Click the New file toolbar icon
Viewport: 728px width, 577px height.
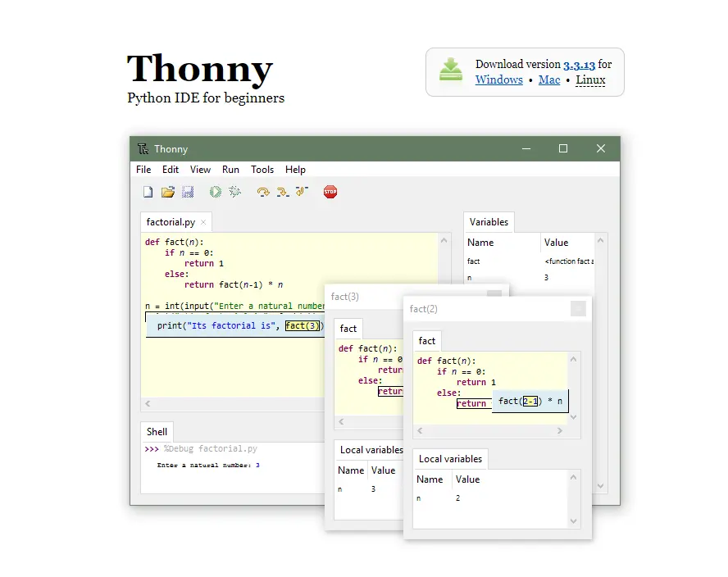(x=148, y=192)
